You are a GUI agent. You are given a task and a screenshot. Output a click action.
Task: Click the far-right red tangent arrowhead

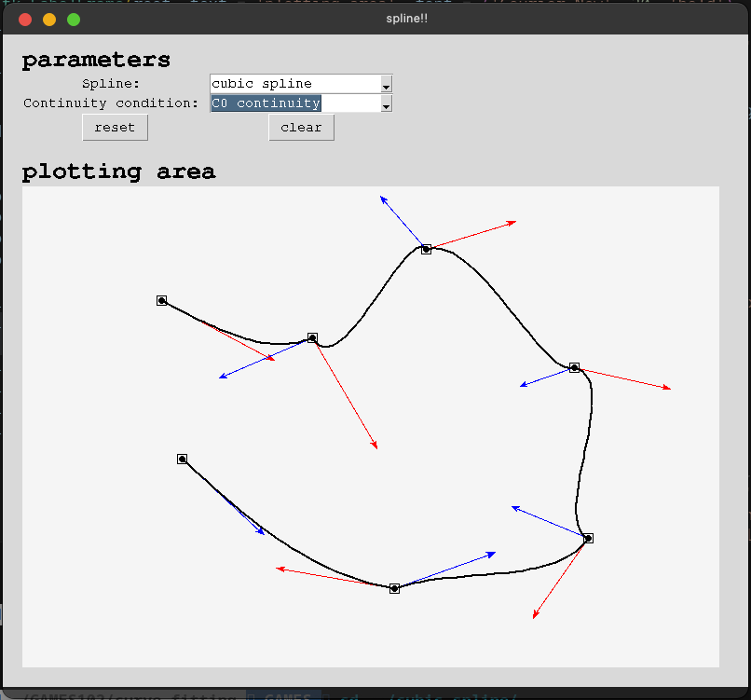tap(669, 388)
